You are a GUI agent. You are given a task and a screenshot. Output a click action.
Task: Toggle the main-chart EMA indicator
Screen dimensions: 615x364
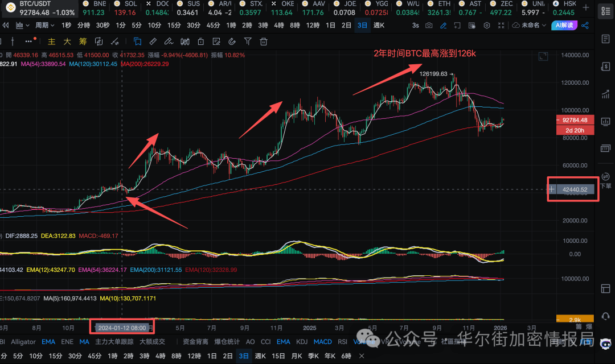click(48, 342)
